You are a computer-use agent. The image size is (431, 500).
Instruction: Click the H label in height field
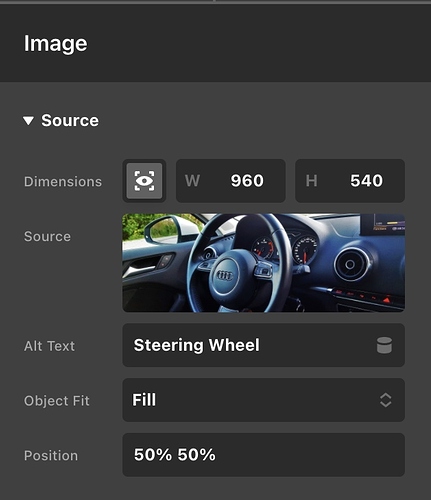click(x=311, y=181)
